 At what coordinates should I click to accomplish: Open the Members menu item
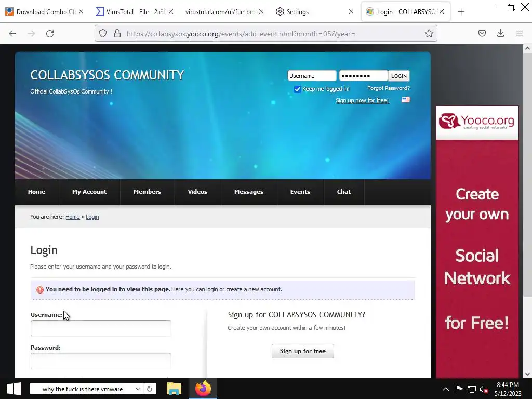coord(147,192)
